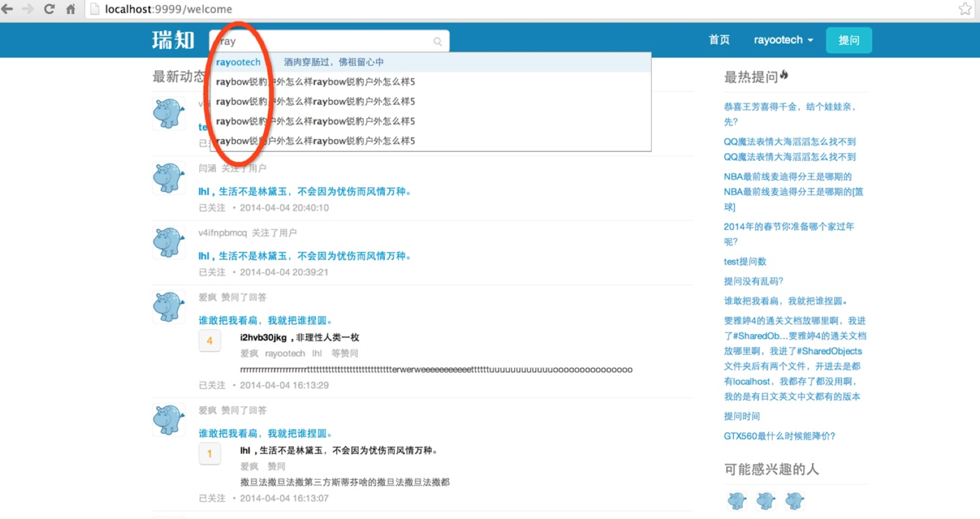Open test提问数 hot question

(x=745, y=261)
